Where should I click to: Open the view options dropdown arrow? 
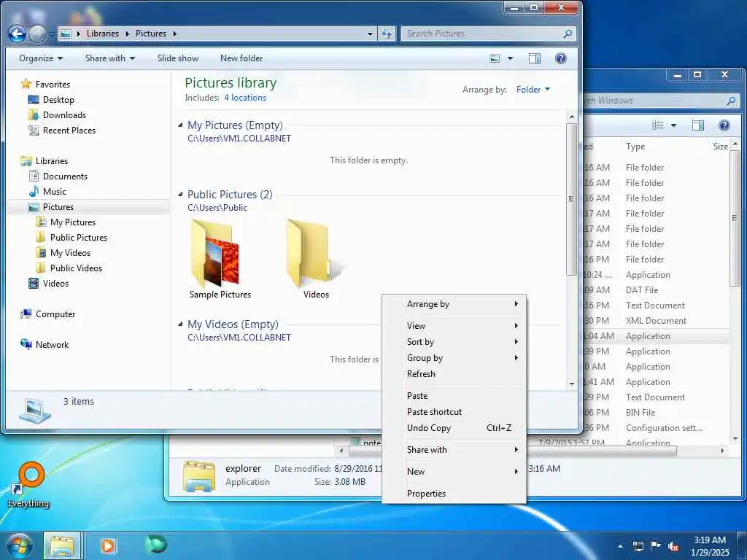click(510, 58)
